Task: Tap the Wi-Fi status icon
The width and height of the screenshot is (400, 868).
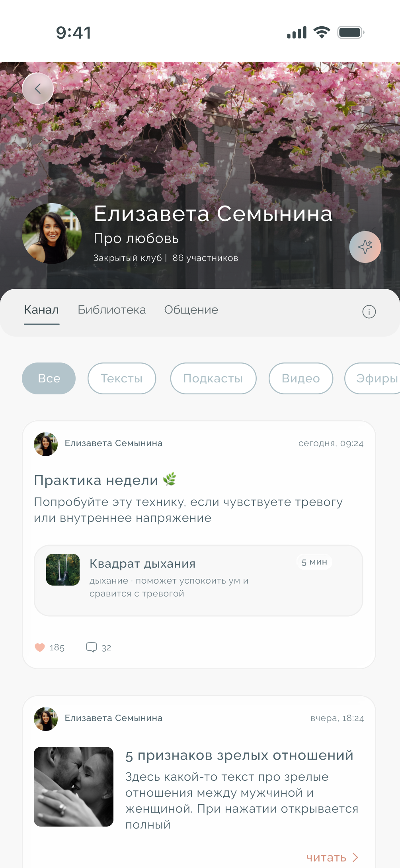Action: coord(322,33)
